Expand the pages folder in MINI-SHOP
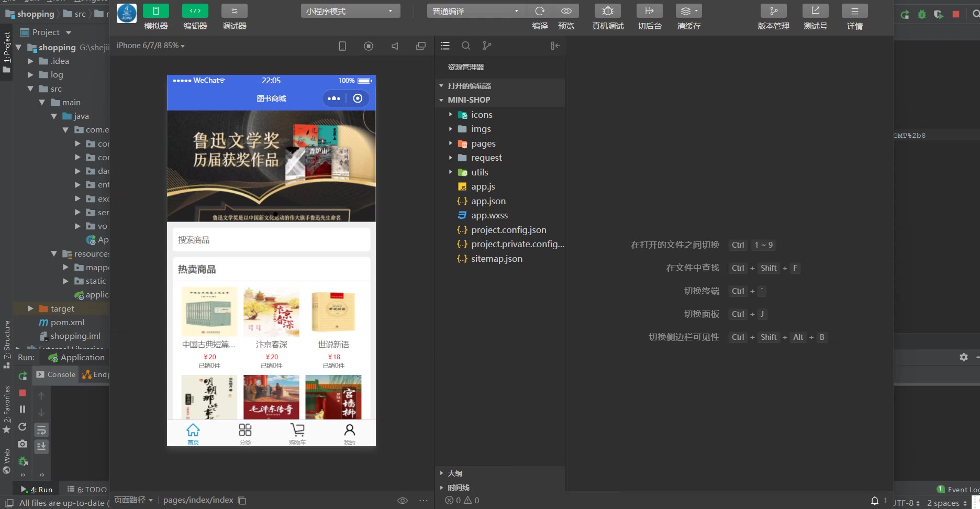This screenshot has width=980, height=509. tap(450, 143)
